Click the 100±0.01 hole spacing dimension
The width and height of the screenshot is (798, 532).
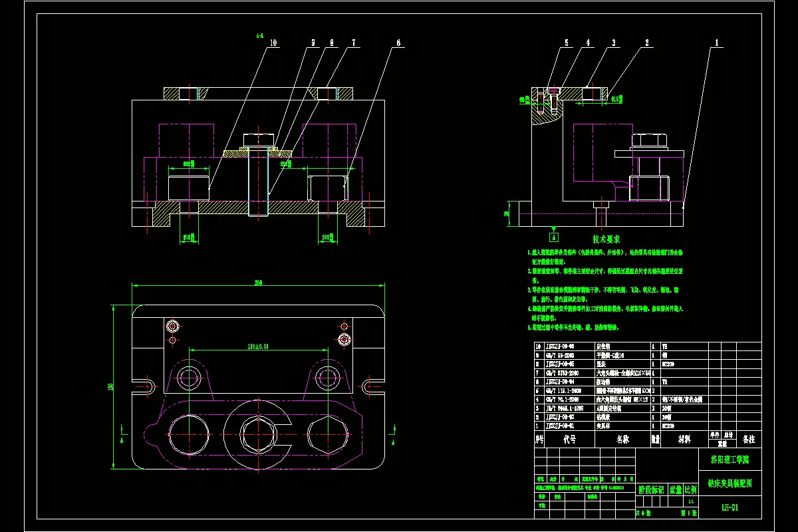click(258, 346)
